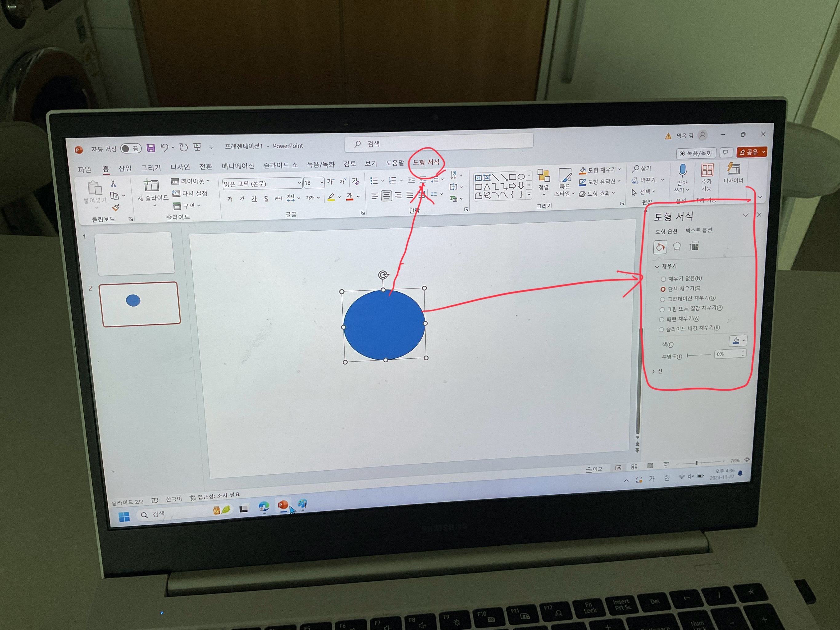The image size is (840, 630).
Task: Click the Dictate microphone icon
Action: [x=683, y=171]
